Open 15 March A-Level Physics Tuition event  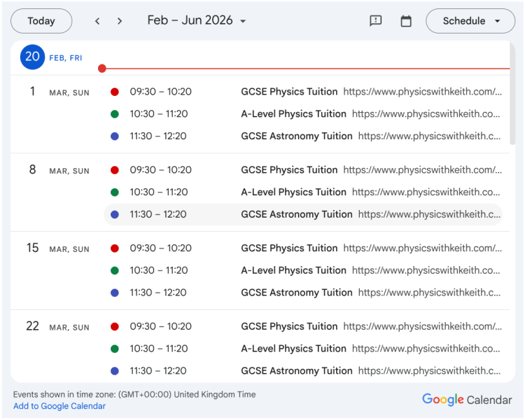coord(293,270)
